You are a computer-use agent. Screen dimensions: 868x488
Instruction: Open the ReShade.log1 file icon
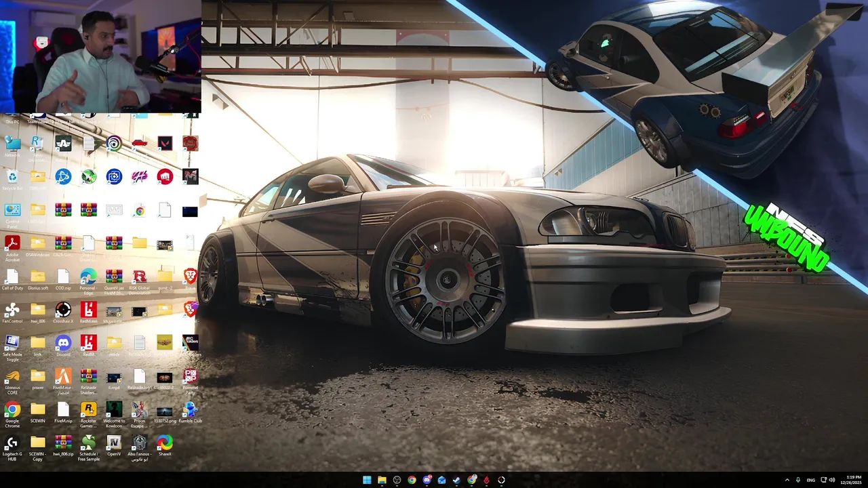click(139, 378)
